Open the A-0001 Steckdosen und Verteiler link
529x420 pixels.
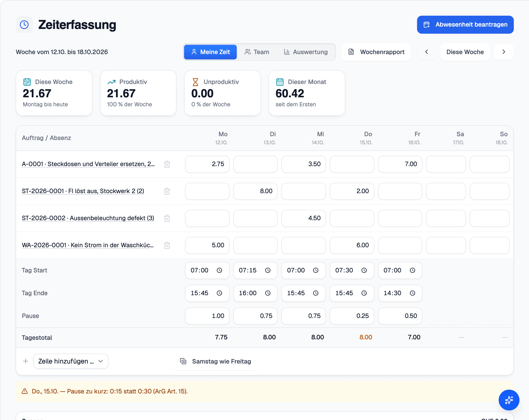88,164
